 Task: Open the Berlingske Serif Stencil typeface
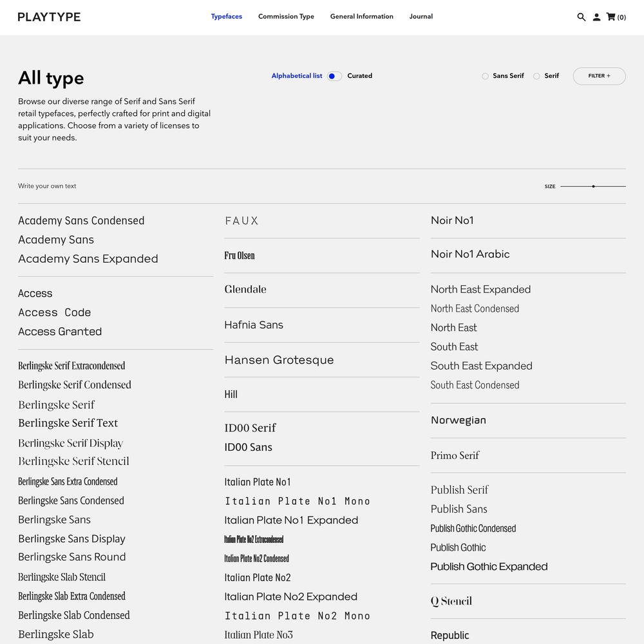[x=73, y=461]
